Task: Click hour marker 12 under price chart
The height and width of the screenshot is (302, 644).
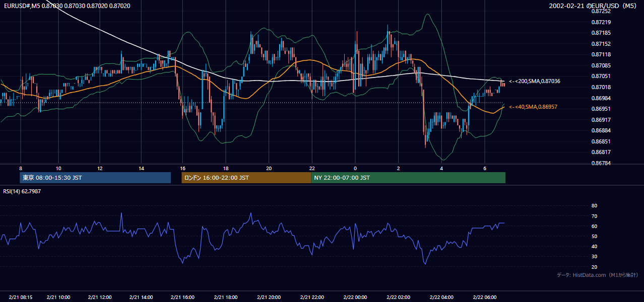Action: pos(100,168)
